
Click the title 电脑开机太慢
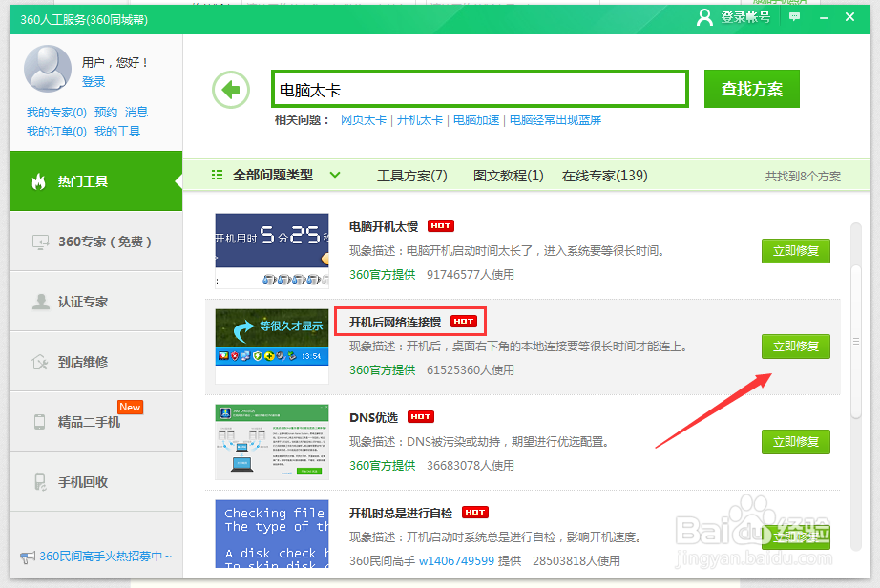point(384,226)
